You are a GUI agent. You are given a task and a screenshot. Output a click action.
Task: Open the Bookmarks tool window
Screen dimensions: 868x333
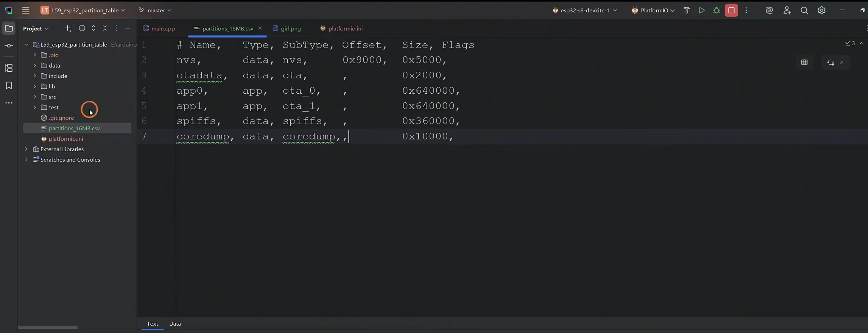[9, 86]
